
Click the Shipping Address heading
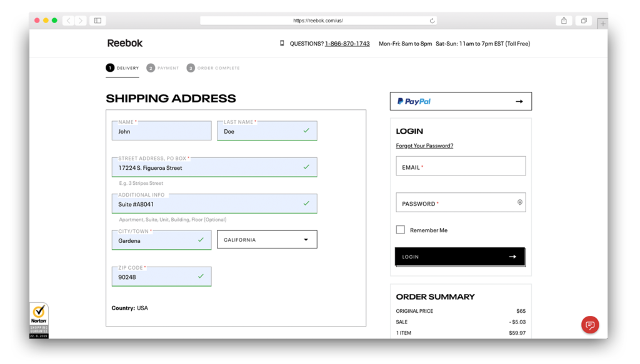tap(171, 99)
